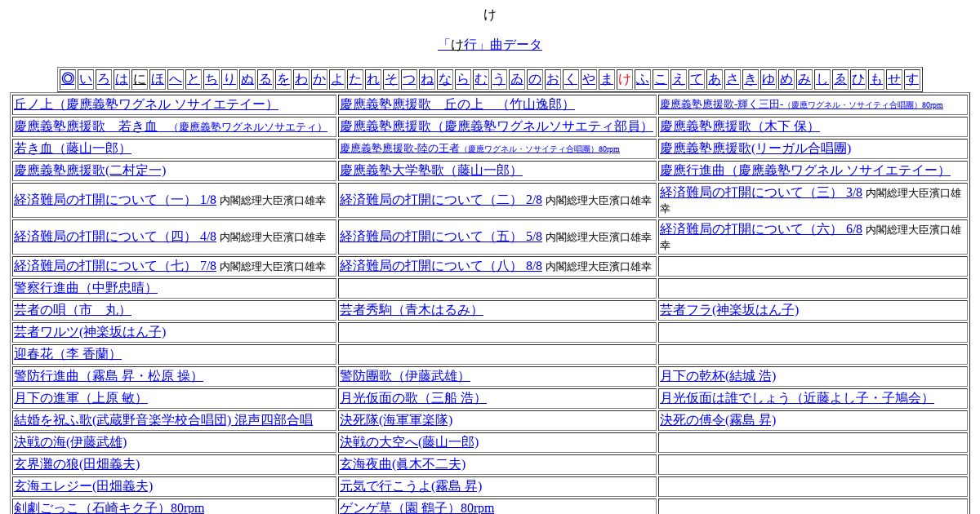Open 慶應義塾大学塾歌（藤山一郎） link

(430, 171)
